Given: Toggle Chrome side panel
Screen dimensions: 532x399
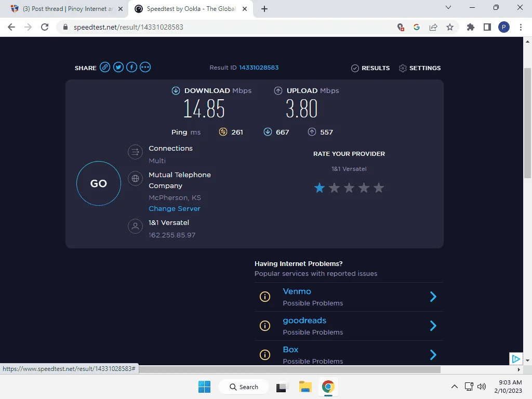Looking at the screenshot, I should point(487,27).
